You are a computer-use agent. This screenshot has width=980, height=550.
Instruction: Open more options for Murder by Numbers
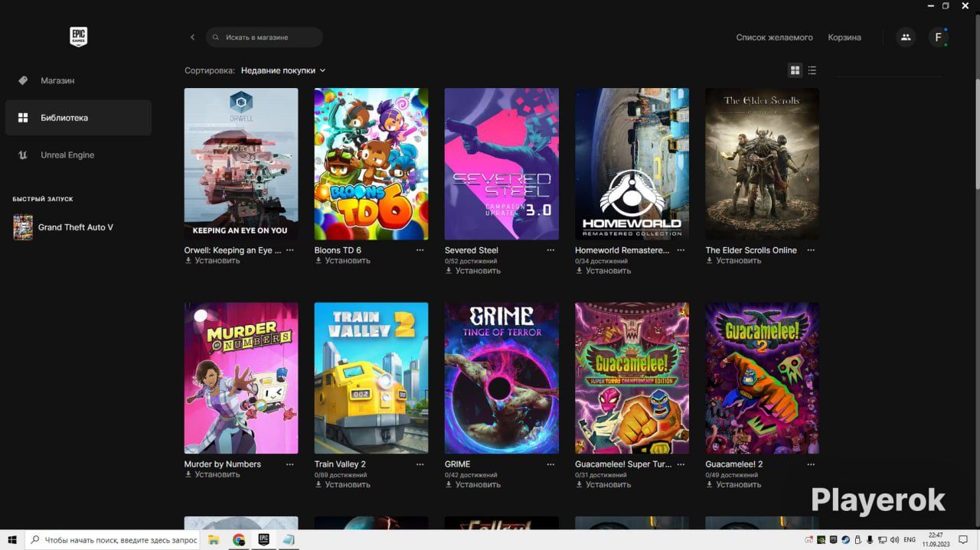click(x=290, y=464)
